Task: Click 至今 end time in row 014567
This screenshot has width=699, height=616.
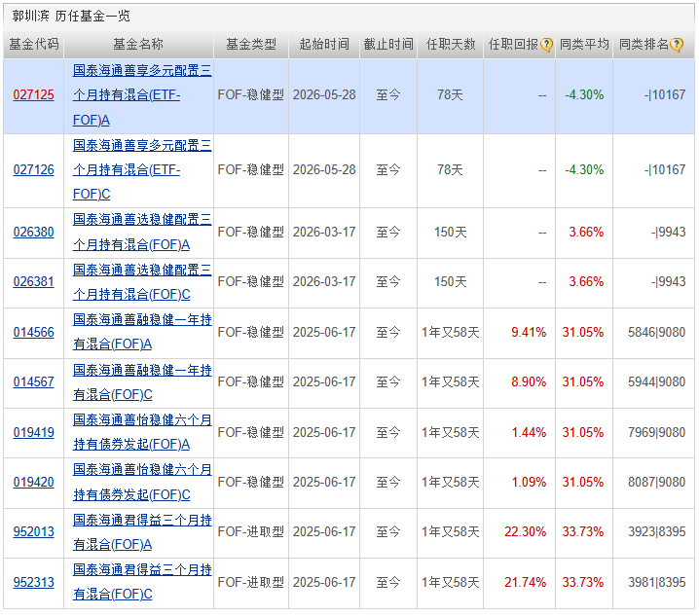Action: click(388, 382)
